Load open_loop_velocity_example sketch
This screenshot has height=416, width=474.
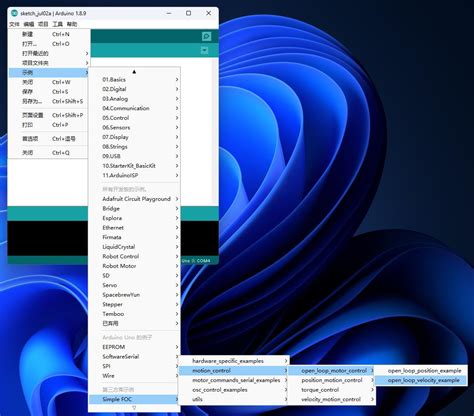(421, 380)
